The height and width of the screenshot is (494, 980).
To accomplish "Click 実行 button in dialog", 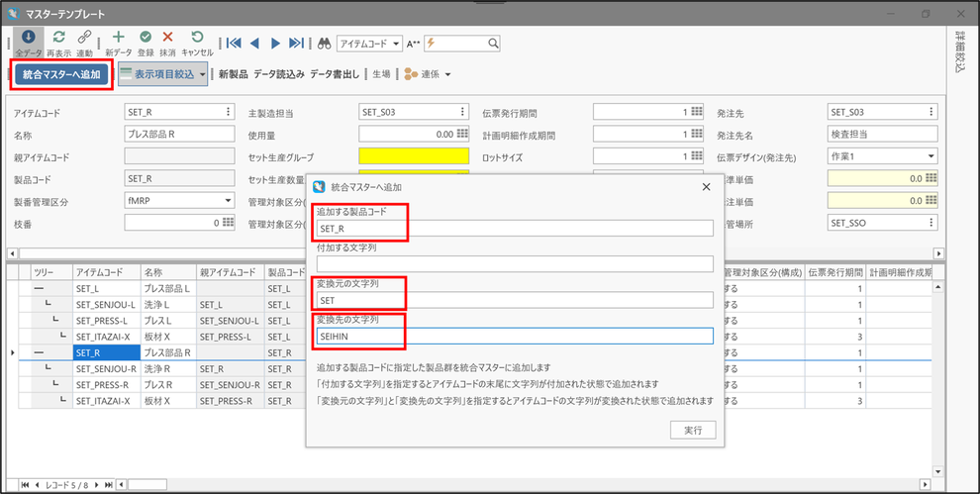I will [x=693, y=431].
